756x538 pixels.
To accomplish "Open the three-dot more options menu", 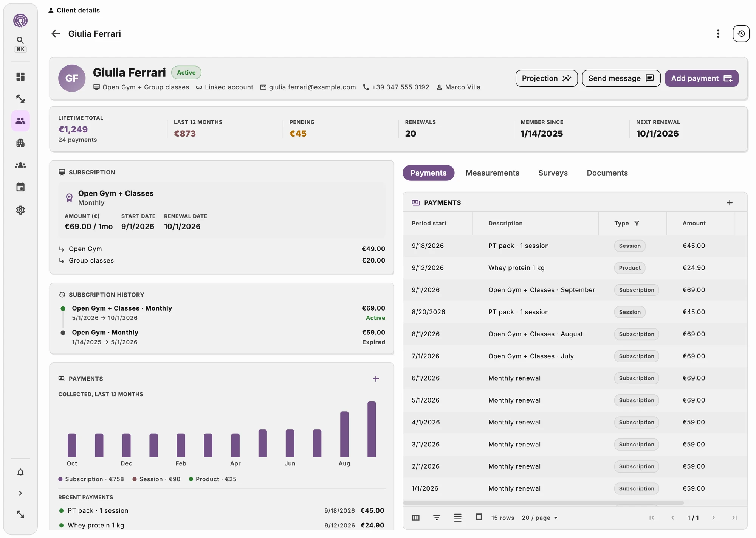I will [718, 34].
